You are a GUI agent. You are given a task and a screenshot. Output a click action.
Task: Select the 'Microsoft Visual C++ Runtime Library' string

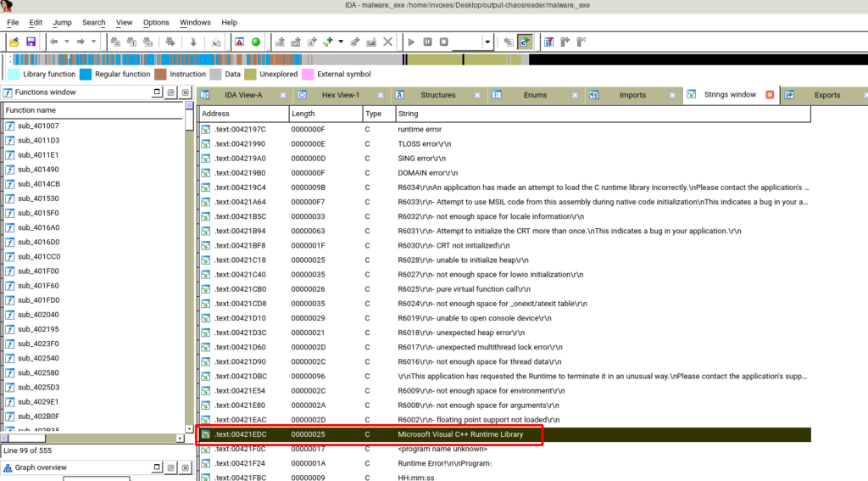tap(504, 434)
